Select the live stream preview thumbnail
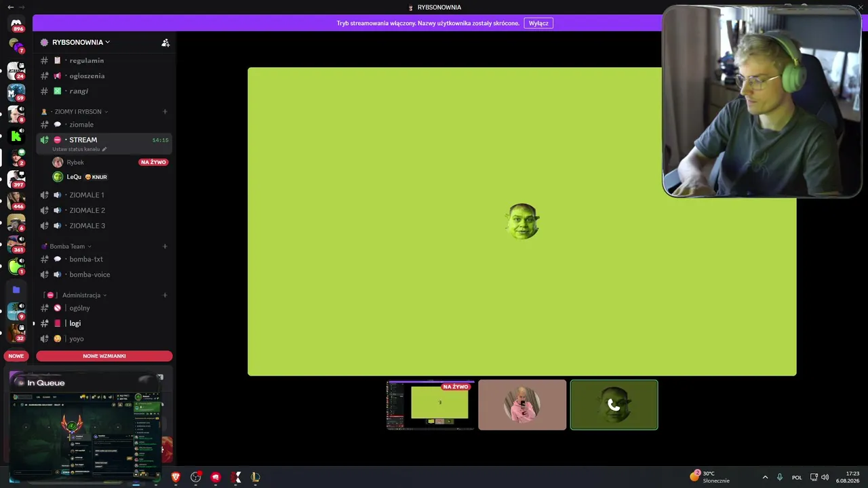Viewport: 868px width, 488px height. [431, 405]
